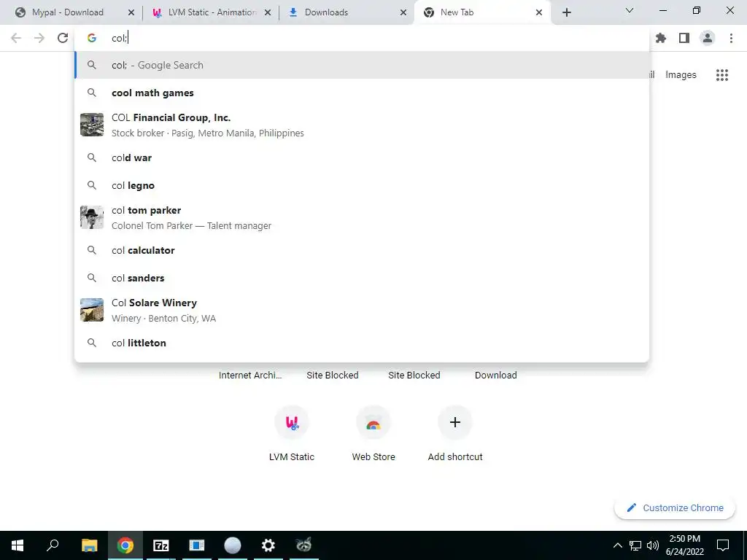Open the clock showing 2:50 PM

pos(684,545)
